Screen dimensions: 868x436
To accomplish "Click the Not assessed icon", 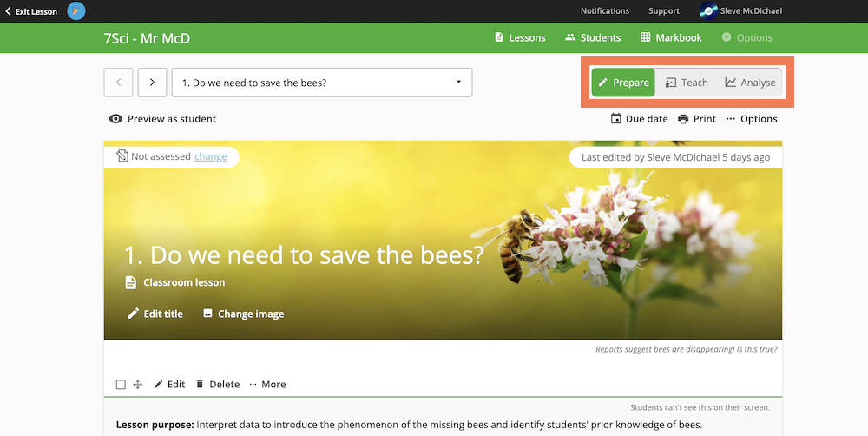I will (x=122, y=156).
